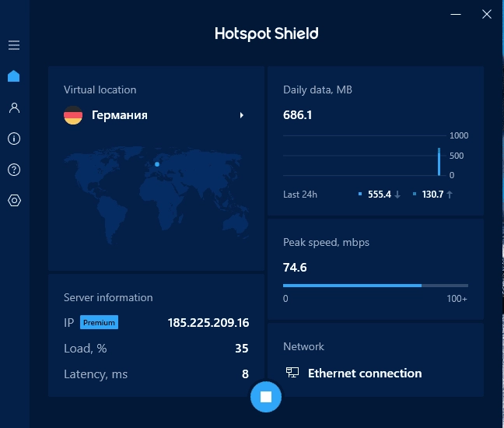Click Load percentage value 35
This screenshot has height=428, width=504.
click(242, 349)
